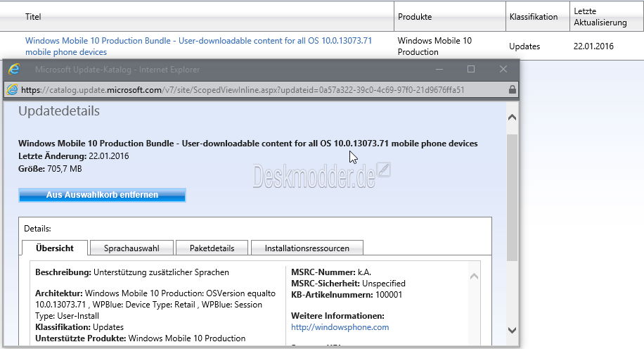
Task: Click the Architektur description text
Action: point(155,305)
